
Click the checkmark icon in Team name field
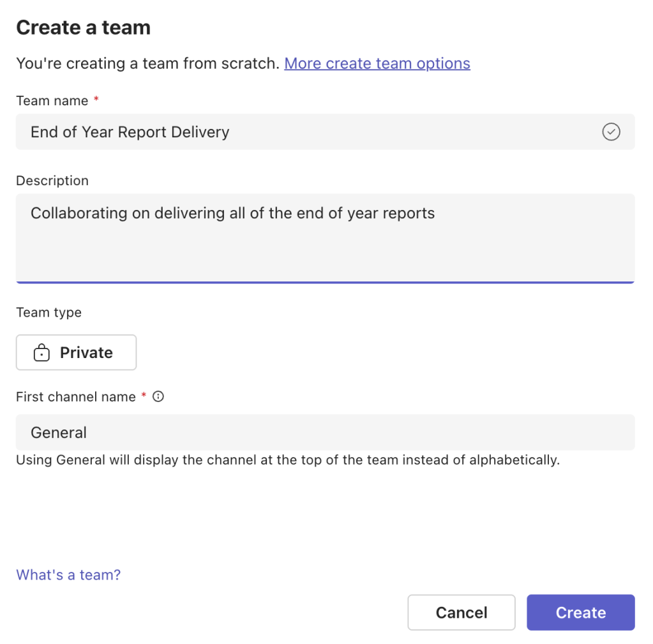point(611,132)
